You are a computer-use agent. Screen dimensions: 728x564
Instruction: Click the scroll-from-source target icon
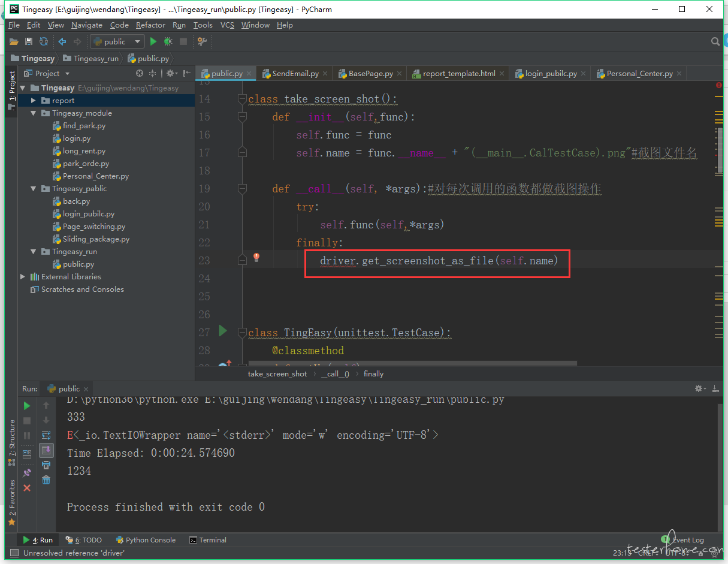(x=140, y=73)
